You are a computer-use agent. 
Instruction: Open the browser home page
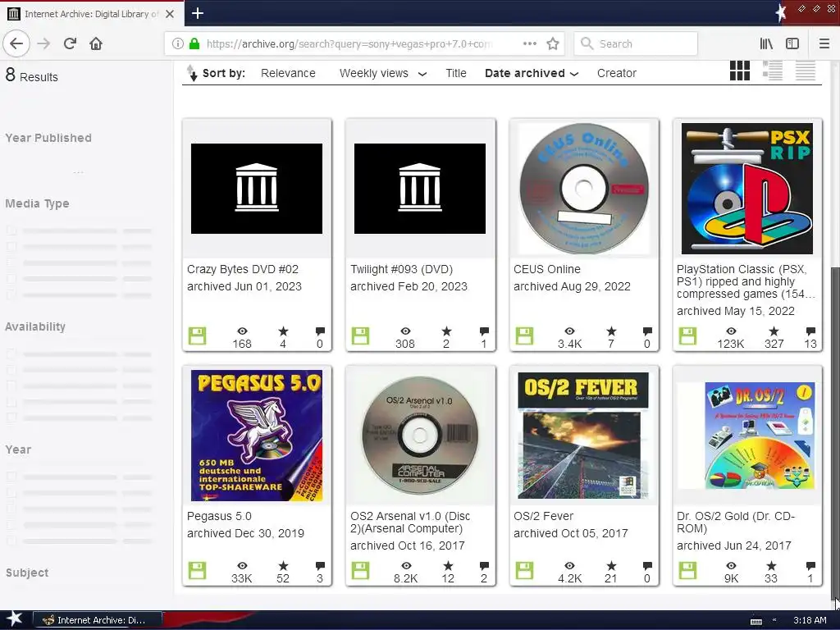point(96,43)
